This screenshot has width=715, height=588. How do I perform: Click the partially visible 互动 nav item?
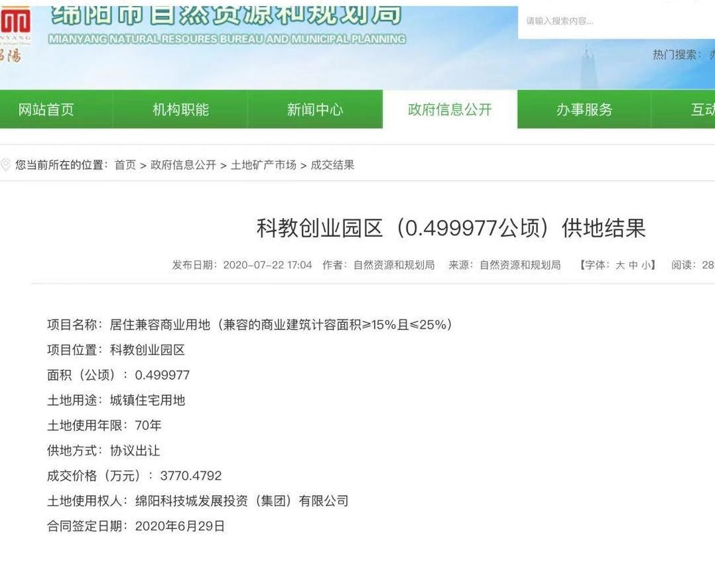coord(702,110)
